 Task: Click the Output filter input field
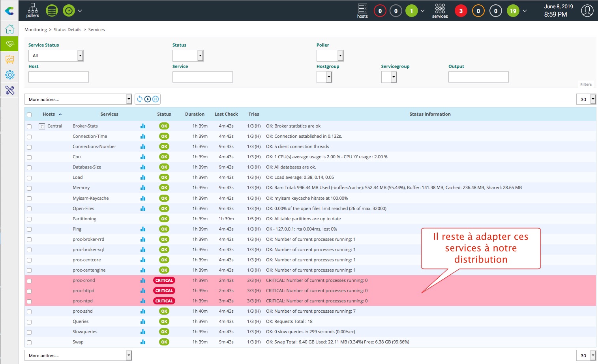point(478,77)
